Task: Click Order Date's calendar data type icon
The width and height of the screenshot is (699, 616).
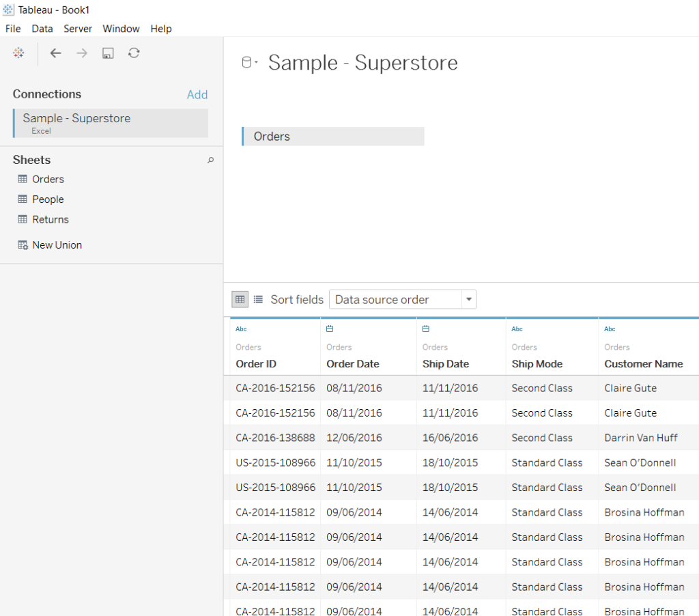Action: pyautogui.click(x=330, y=329)
